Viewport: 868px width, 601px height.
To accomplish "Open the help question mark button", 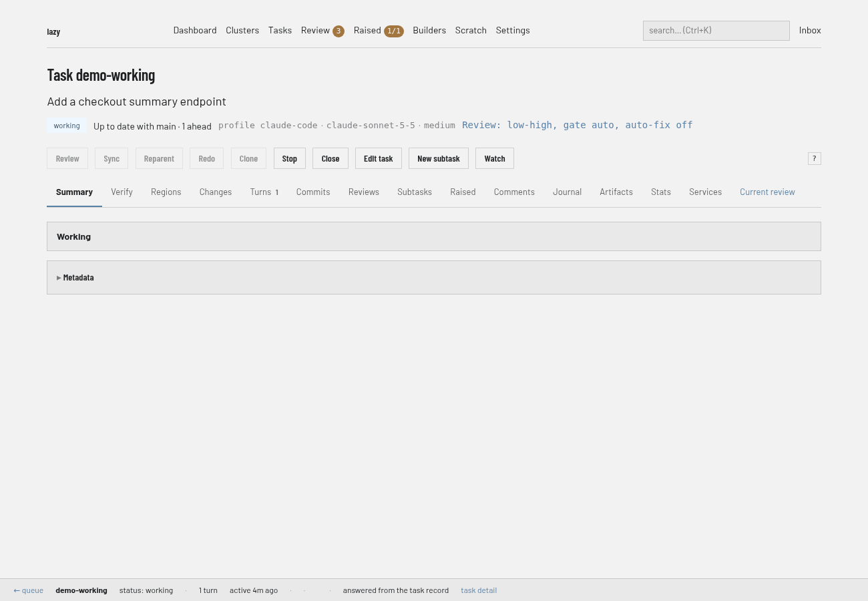I will pyautogui.click(x=814, y=158).
